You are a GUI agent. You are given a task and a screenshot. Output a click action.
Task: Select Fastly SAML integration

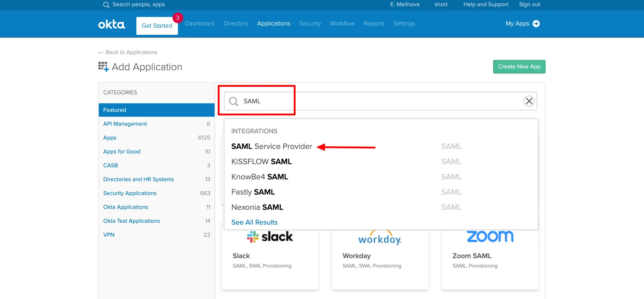253,192
